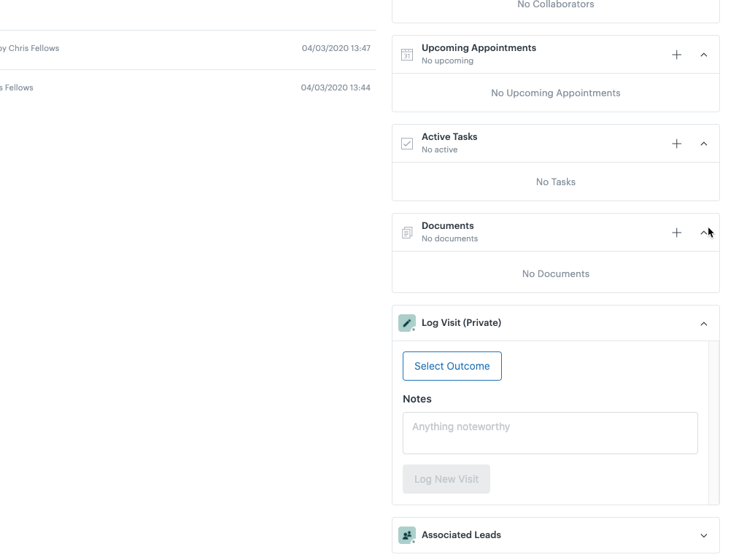Click the Log New Visit button
The width and height of the screenshot is (747, 560).
446,478
